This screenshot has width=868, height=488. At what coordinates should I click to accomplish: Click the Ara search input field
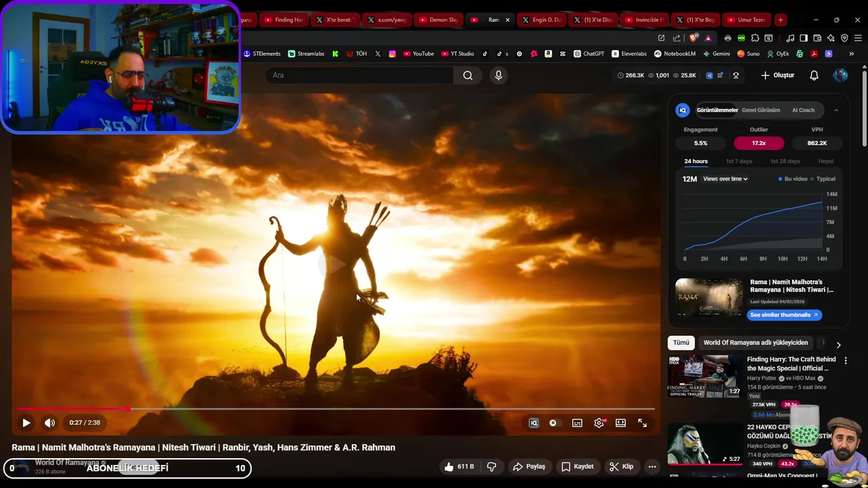coord(359,75)
